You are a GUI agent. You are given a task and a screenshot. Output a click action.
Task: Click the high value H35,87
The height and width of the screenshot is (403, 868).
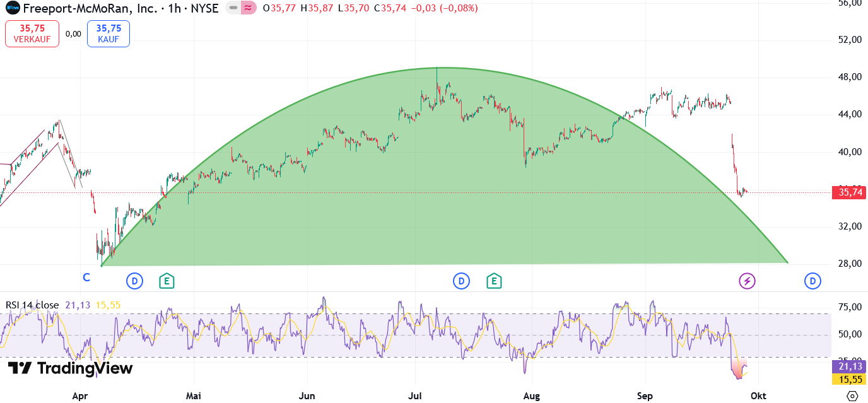point(318,8)
